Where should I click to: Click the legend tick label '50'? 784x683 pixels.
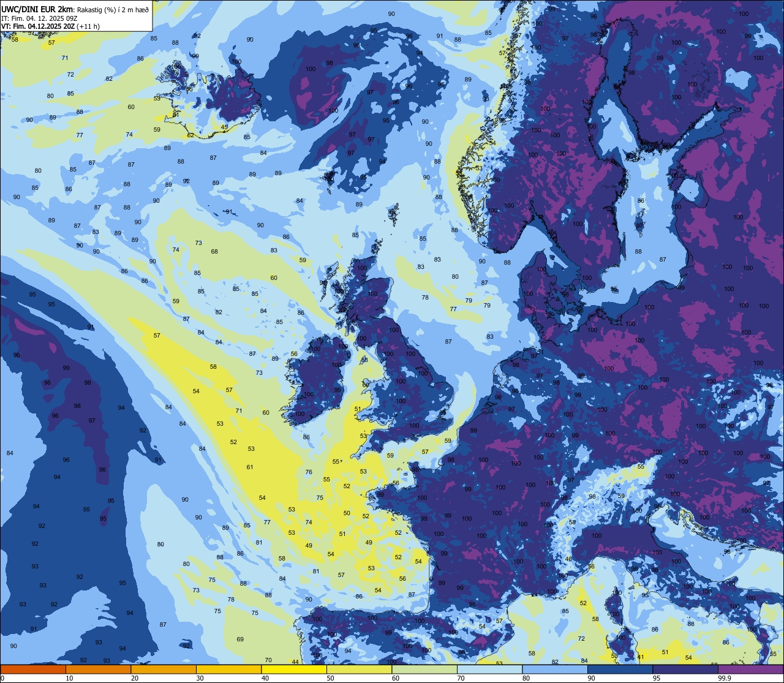click(x=330, y=678)
